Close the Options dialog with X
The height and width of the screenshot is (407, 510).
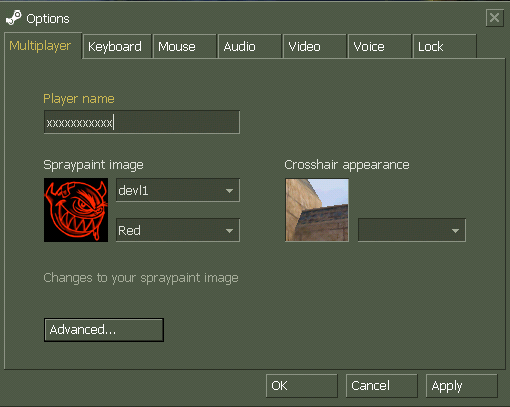pos(494,18)
